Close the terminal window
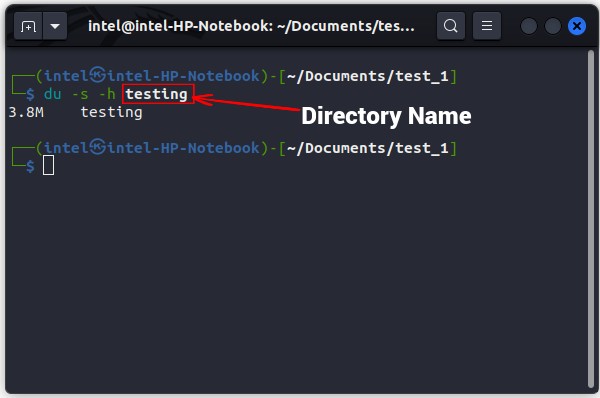The height and width of the screenshot is (398, 600). (x=577, y=26)
